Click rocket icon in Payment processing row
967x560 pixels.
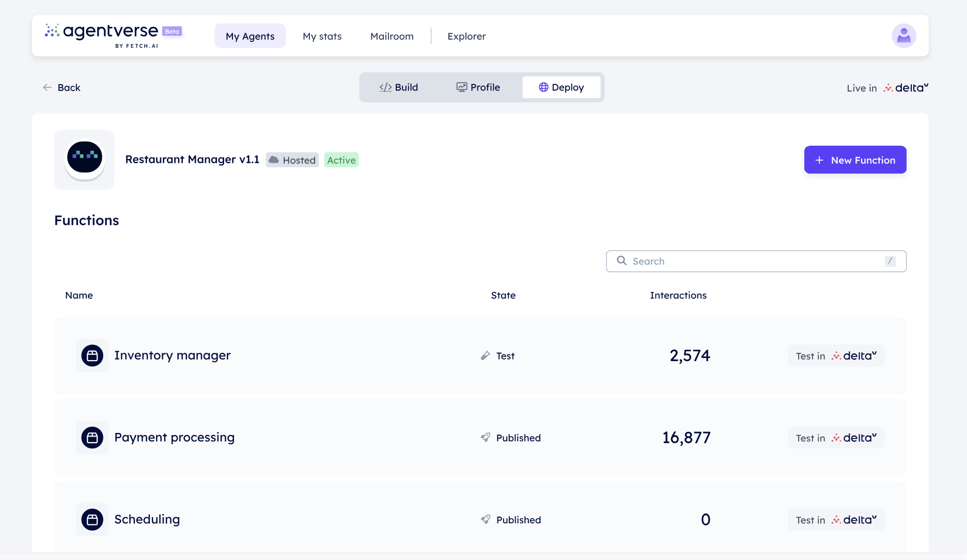[485, 438]
